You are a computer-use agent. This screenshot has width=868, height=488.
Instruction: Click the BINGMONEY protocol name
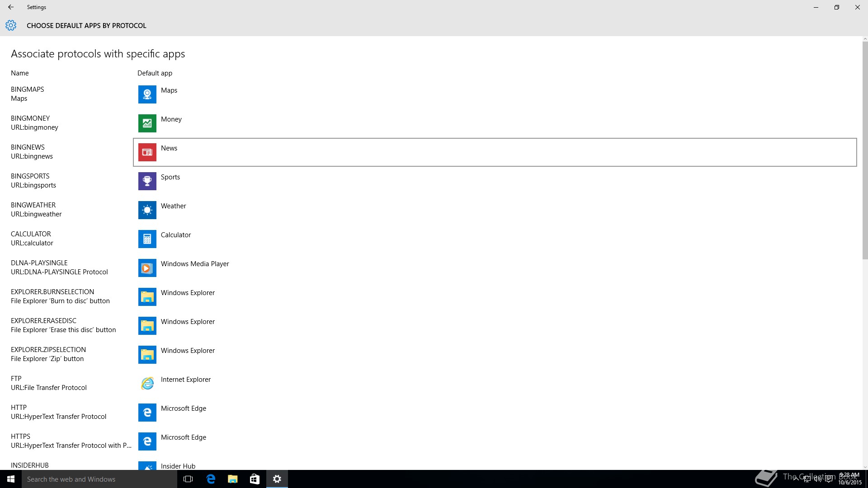point(30,118)
